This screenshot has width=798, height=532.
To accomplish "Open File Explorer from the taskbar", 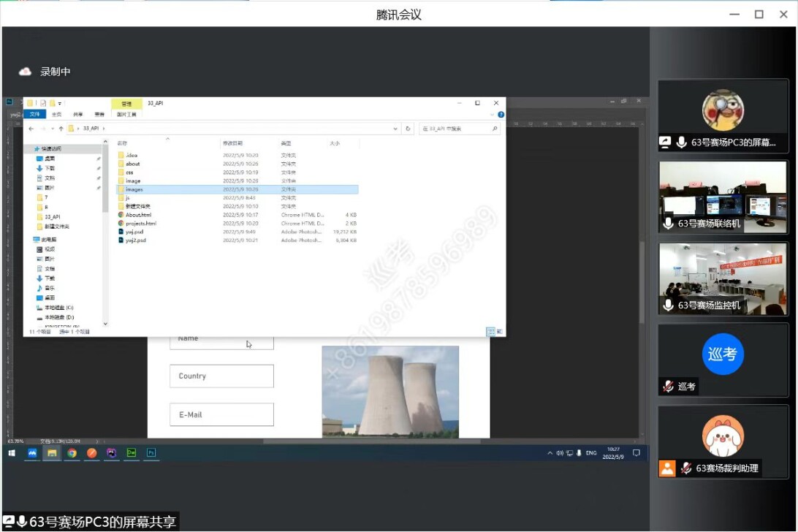I will [x=52, y=453].
